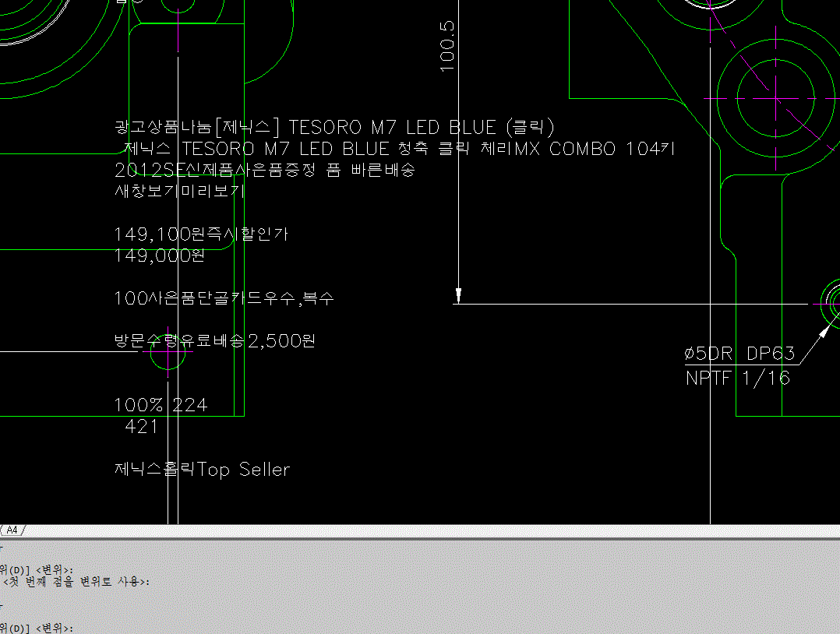Select the ø5DR DP63 leader note
The image size is (840, 634).
click(x=739, y=354)
